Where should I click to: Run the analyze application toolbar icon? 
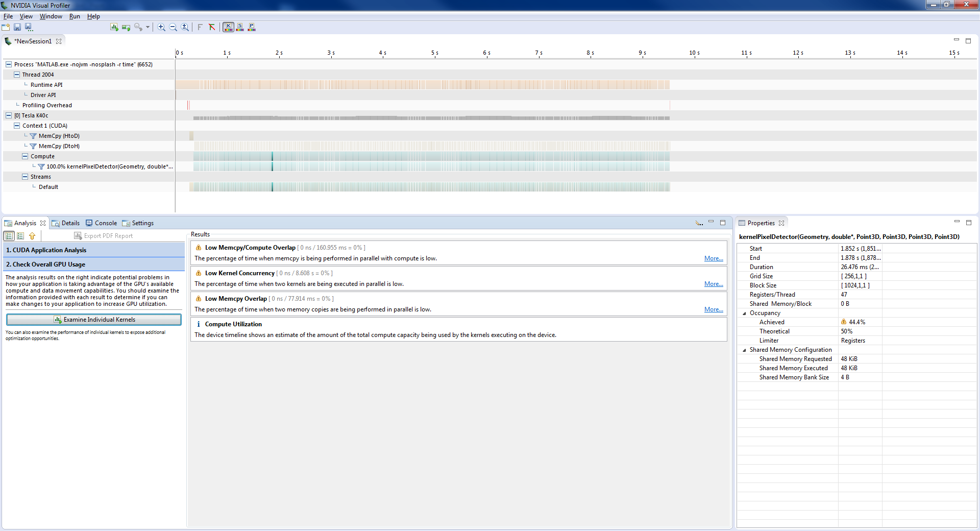tap(114, 27)
